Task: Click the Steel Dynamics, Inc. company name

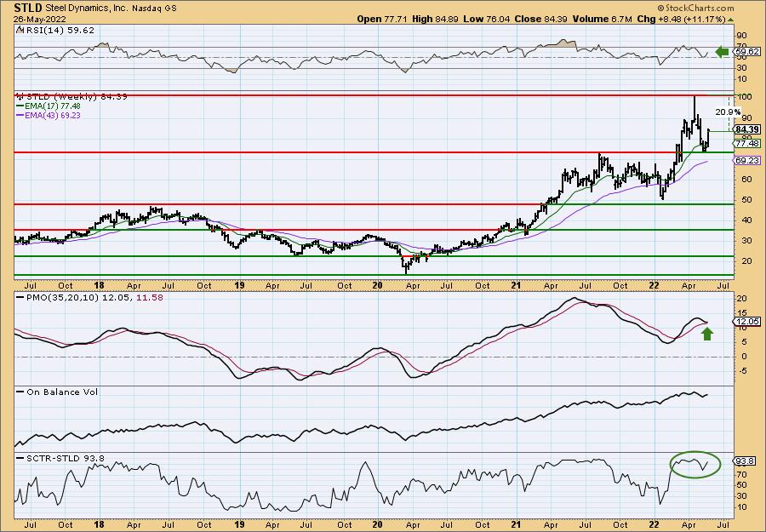Action: click(x=87, y=9)
